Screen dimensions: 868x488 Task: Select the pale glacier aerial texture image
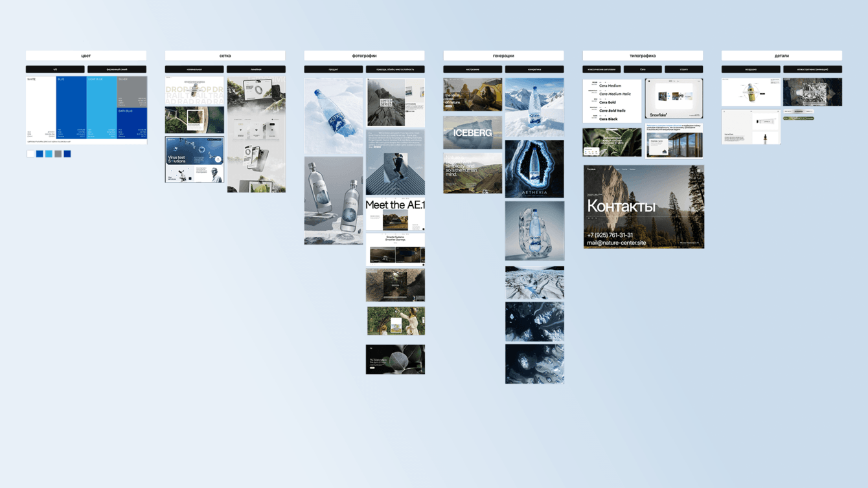[534, 282]
